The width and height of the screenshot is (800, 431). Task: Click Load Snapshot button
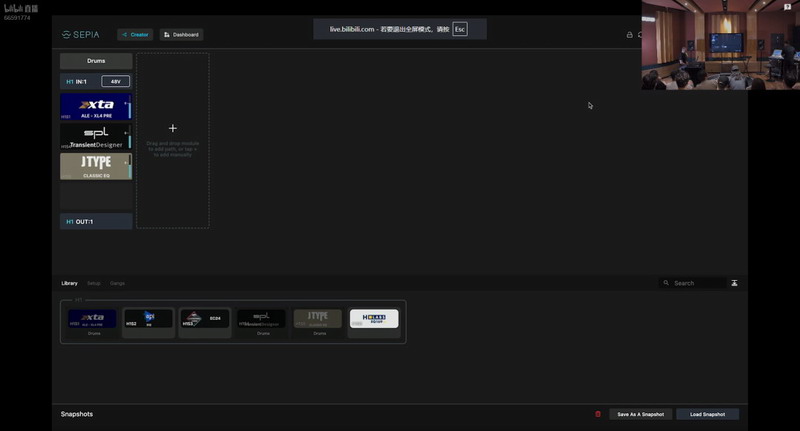707,414
